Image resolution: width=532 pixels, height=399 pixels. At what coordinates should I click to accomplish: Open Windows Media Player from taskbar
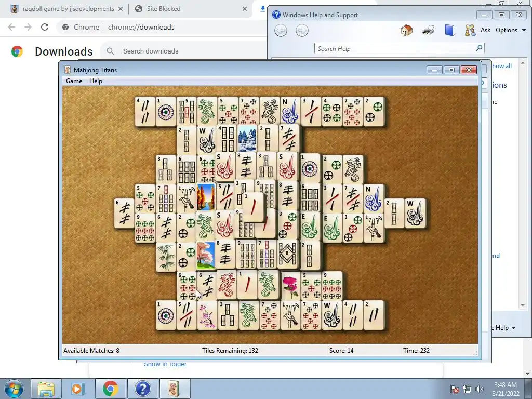pos(77,389)
